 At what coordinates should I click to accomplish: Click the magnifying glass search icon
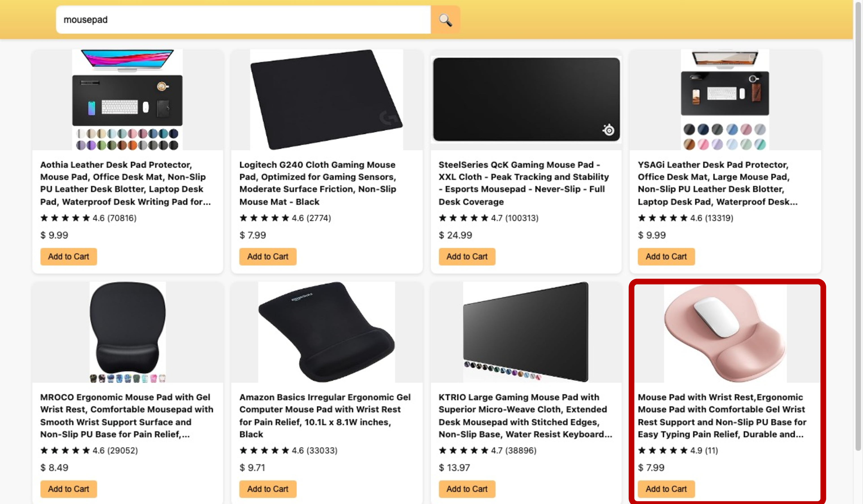(x=445, y=20)
